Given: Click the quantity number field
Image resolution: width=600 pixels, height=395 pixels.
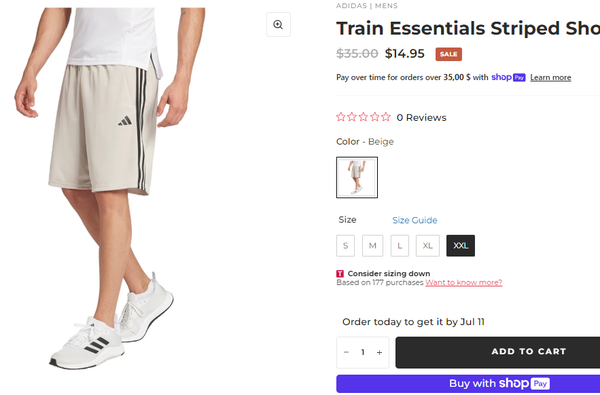Looking at the screenshot, I should tap(363, 352).
